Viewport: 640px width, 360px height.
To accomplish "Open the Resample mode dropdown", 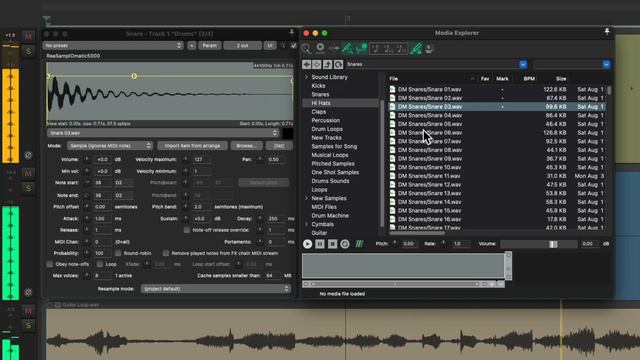I will pyautogui.click(x=216, y=289).
